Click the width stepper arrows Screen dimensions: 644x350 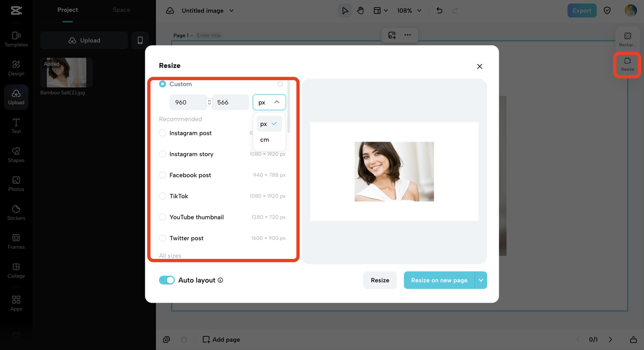click(x=209, y=102)
